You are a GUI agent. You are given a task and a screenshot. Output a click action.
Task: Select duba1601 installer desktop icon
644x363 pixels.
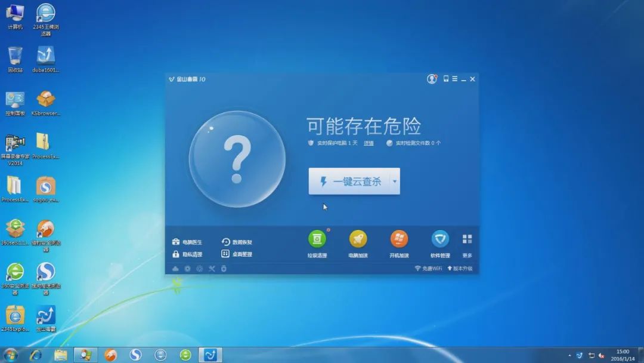coord(45,60)
